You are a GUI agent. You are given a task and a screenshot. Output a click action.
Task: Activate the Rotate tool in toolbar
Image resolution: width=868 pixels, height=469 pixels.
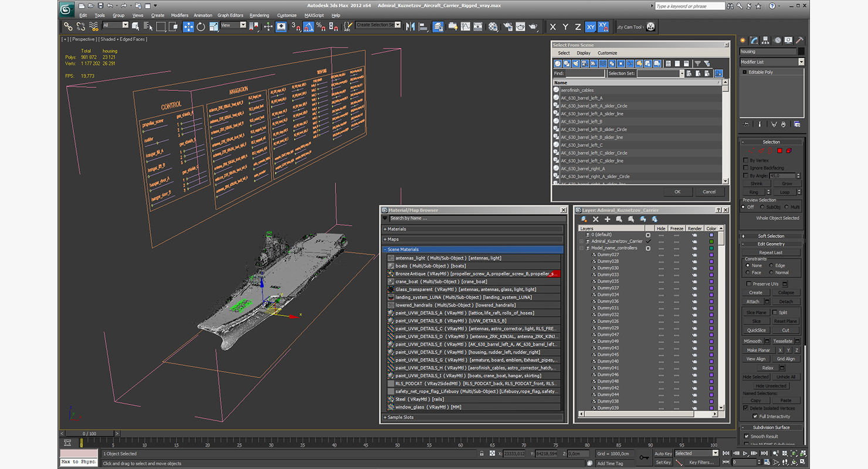201,26
